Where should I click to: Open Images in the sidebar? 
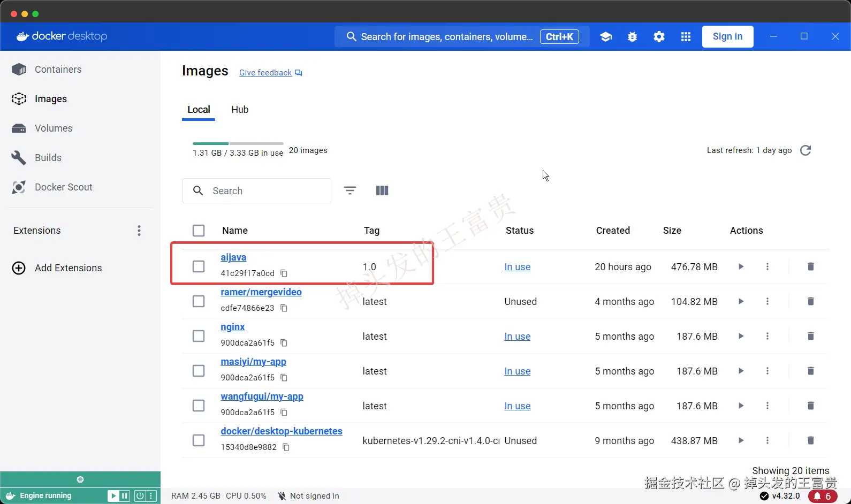click(x=80, y=99)
